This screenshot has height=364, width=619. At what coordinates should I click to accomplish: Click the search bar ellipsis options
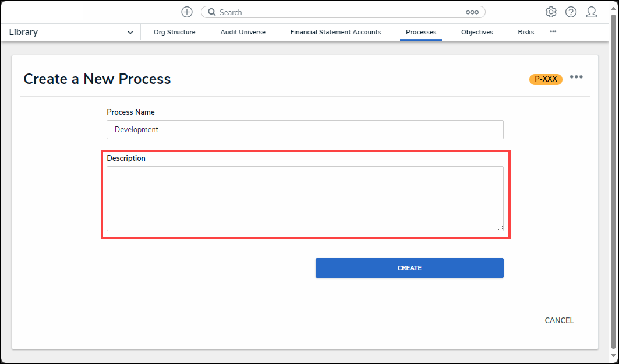(x=472, y=12)
